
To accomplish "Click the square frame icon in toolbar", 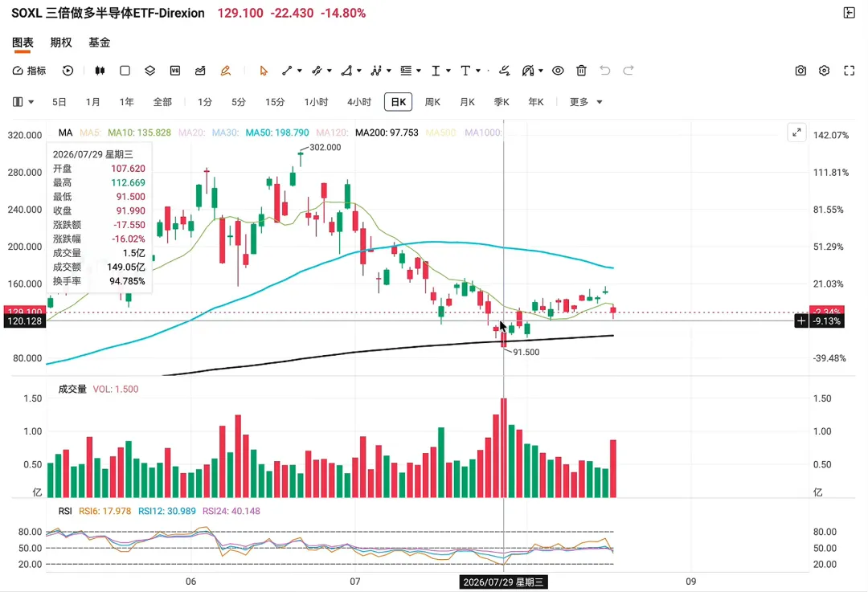I will click(125, 70).
